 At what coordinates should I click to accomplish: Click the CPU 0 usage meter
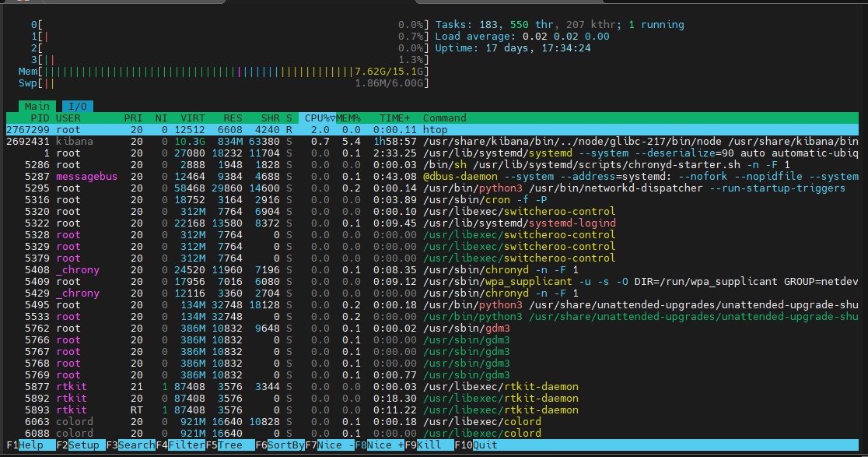coord(229,25)
